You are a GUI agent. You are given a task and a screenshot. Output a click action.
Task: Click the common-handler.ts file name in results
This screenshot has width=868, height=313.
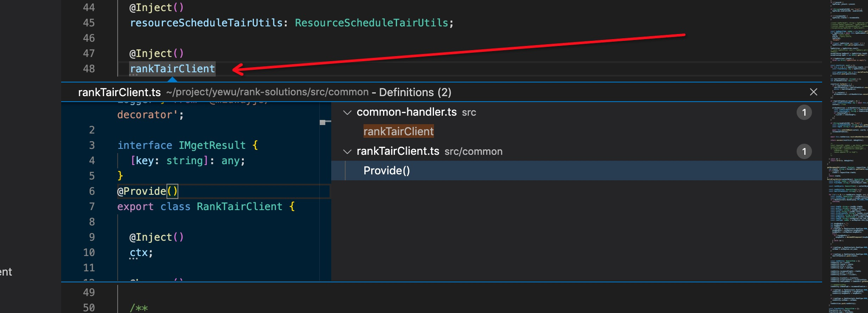coord(406,112)
